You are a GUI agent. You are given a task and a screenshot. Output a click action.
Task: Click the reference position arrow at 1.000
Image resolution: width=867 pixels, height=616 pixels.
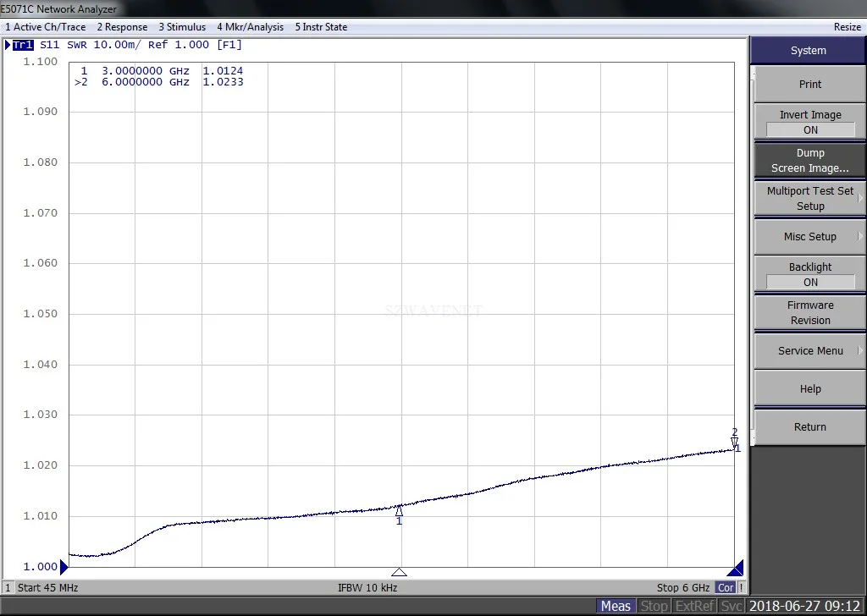(x=64, y=566)
